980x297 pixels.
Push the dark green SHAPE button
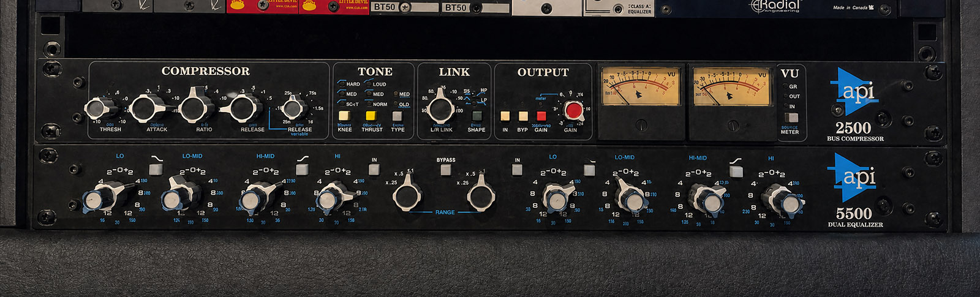tap(477, 116)
